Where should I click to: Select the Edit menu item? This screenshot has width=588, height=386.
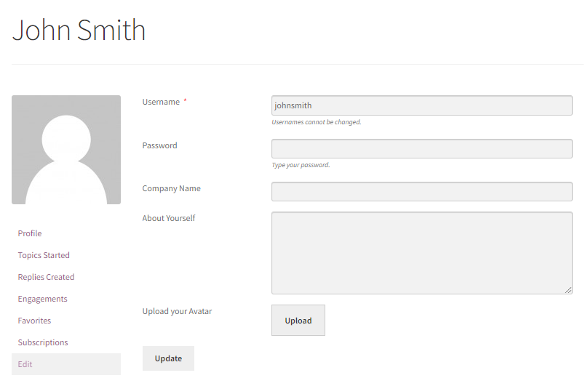(x=66, y=364)
